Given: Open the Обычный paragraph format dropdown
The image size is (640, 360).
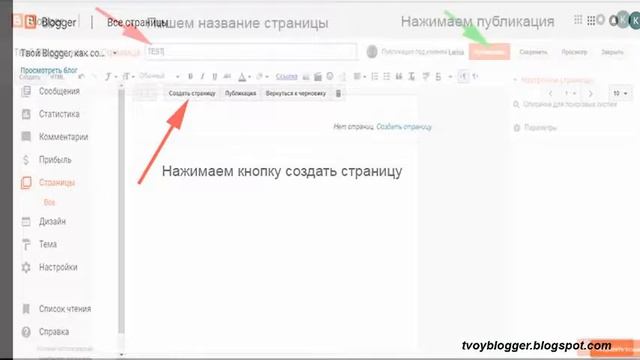Looking at the screenshot, I should 159,76.
